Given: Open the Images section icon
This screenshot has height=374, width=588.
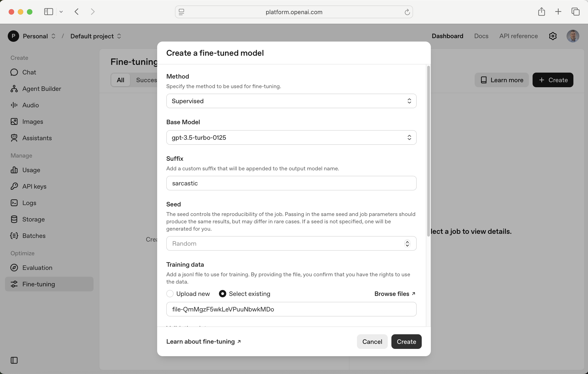Looking at the screenshot, I should coord(14,121).
